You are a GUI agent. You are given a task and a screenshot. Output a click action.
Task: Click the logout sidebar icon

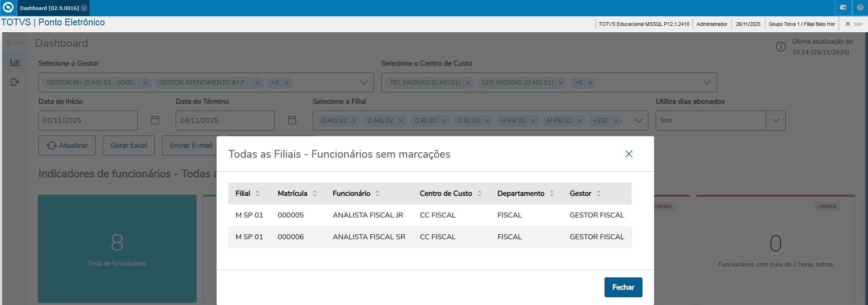[15, 82]
